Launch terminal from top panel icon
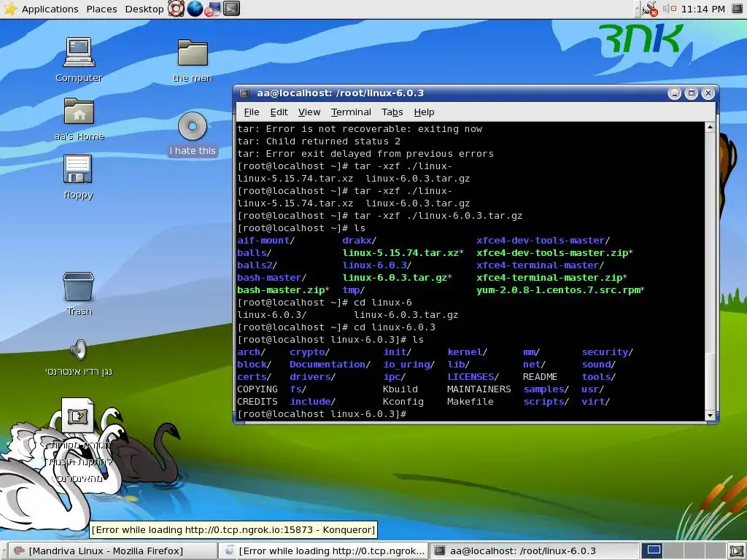 (x=231, y=9)
